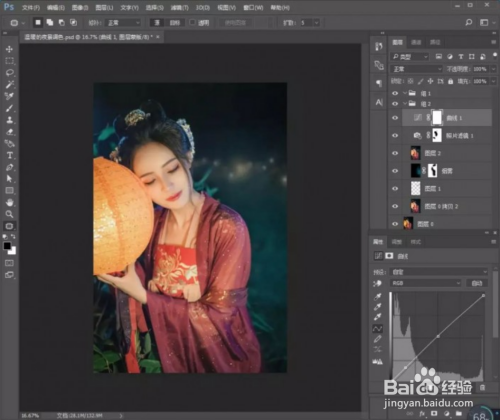This screenshot has width=500, height=420.
Task: Collapse the 组 1 group chevron
Action: click(x=405, y=93)
